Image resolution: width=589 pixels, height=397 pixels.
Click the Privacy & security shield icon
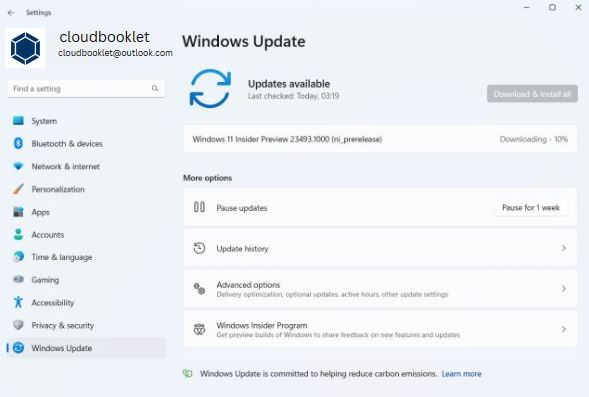click(x=18, y=325)
